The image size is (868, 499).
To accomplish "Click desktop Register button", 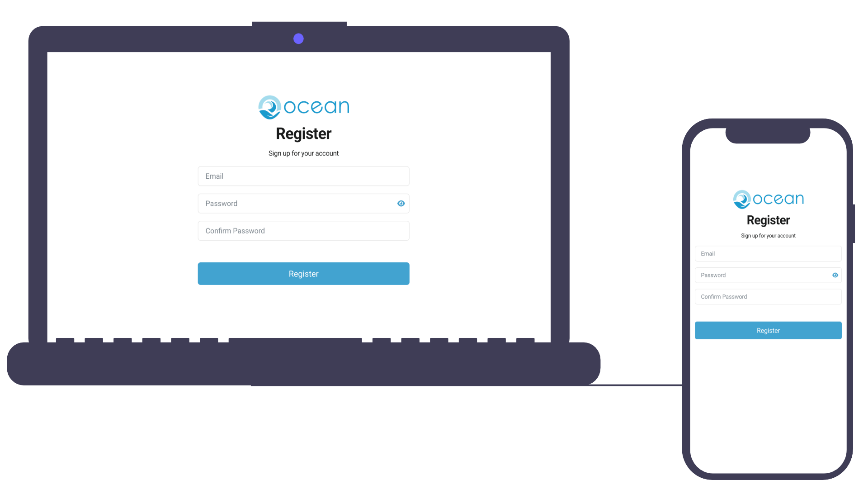I will [x=303, y=273].
